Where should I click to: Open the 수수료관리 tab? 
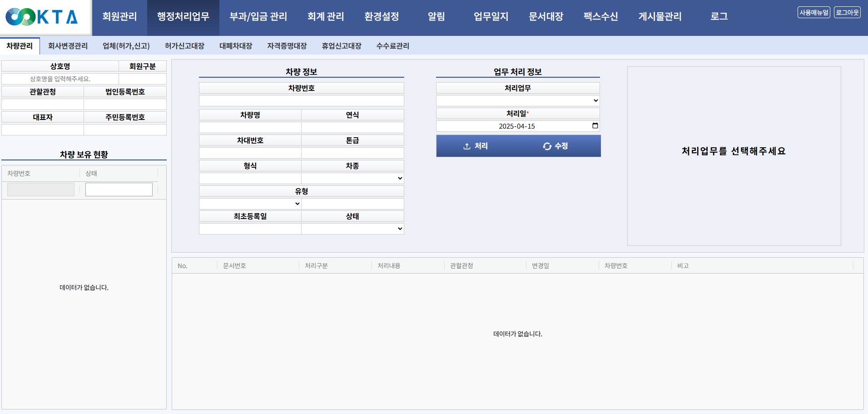[x=392, y=46]
